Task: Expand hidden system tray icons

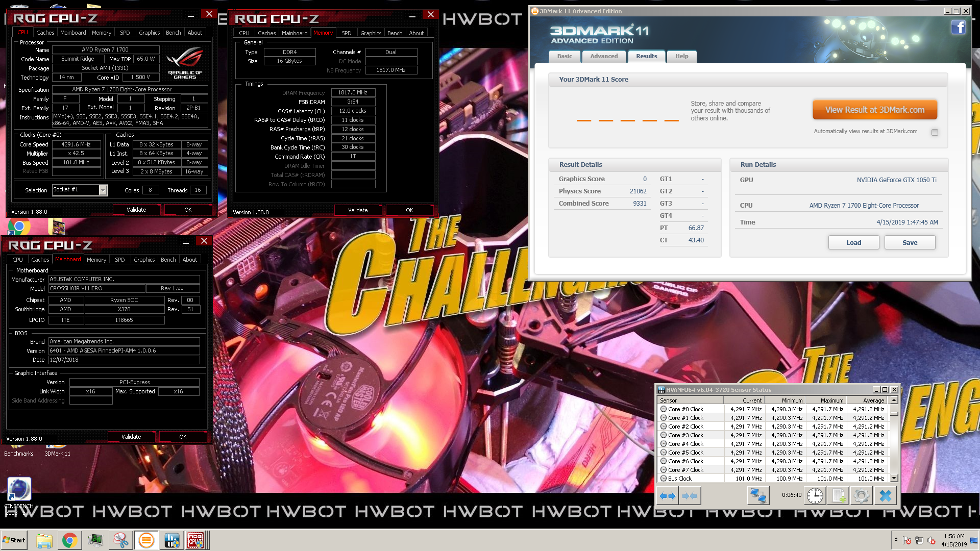Action: [895, 540]
